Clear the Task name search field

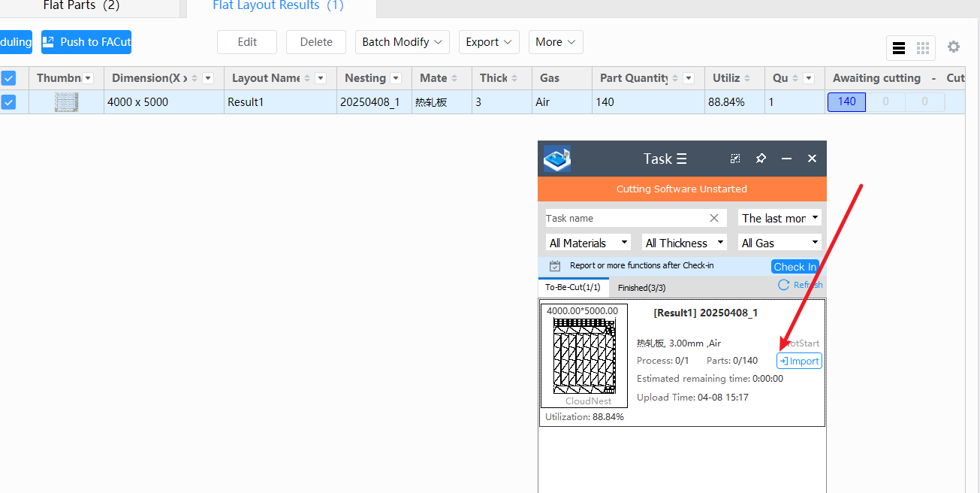[714, 218]
